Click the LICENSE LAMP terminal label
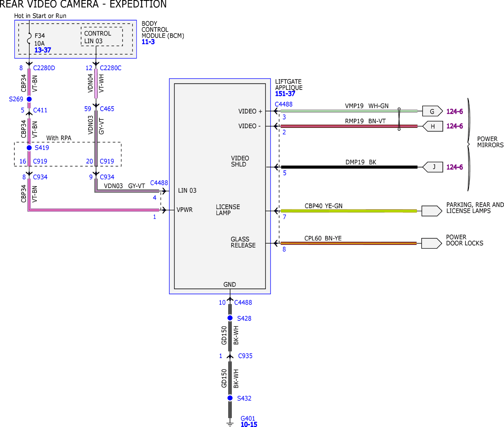 coord(228,210)
